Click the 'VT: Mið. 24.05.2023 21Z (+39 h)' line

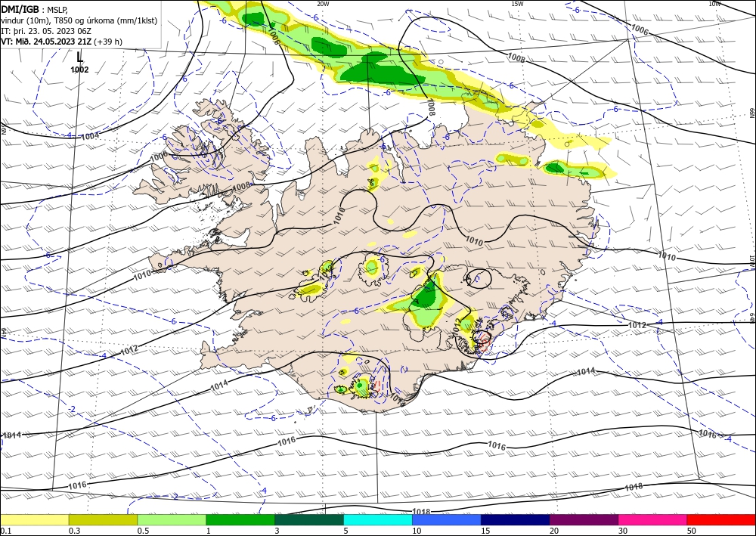tap(62, 42)
